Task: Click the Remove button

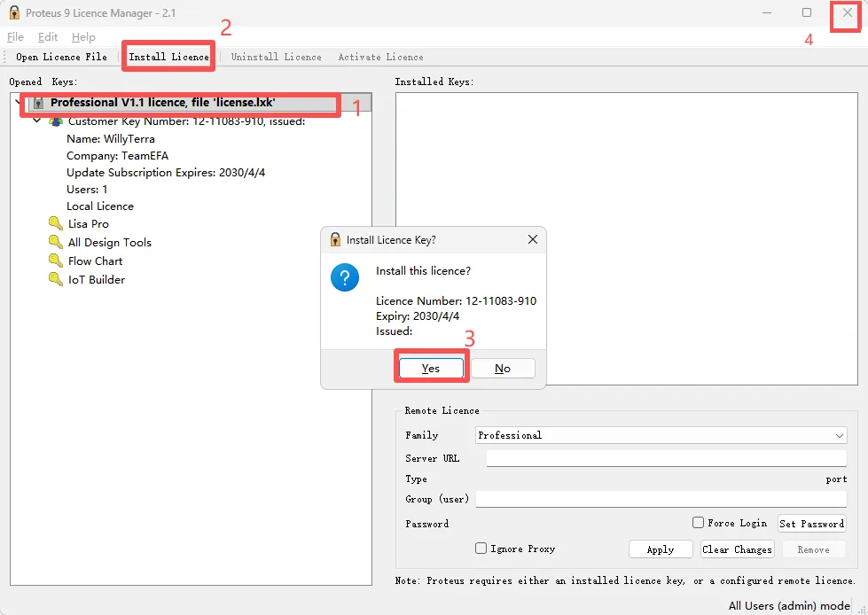Action: pyautogui.click(x=814, y=549)
